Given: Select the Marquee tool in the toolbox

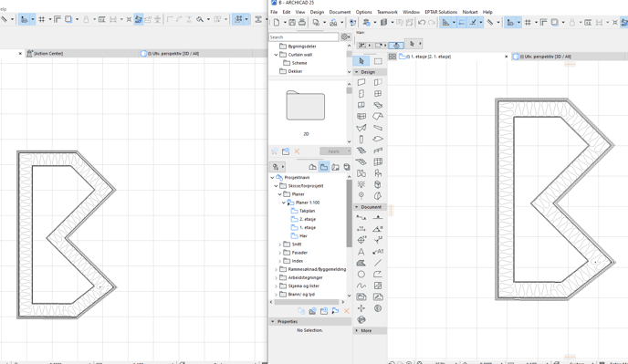Looking at the screenshot, I should 378,61.
